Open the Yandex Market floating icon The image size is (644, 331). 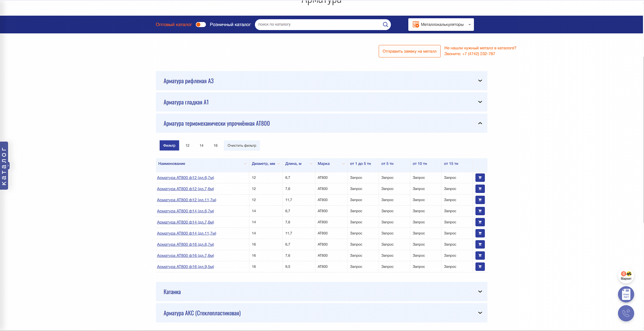[x=626, y=275]
